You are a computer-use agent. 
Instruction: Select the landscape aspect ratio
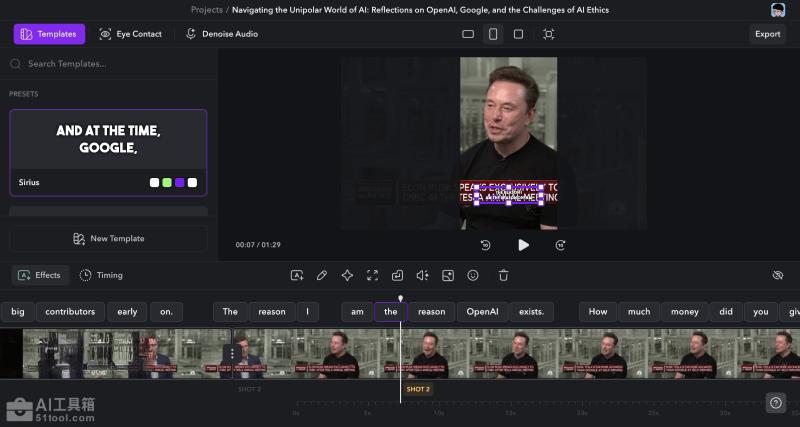coord(468,34)
